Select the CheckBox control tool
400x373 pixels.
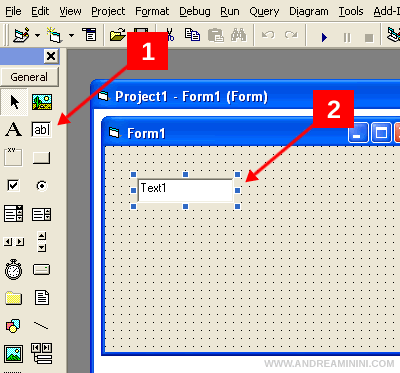coord(13,185)
